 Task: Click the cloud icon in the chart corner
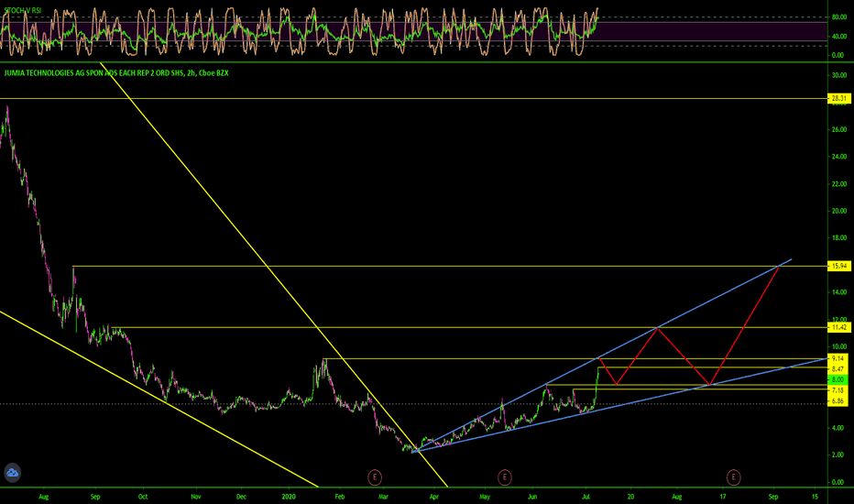pyautogui.click(x=12, y=473)
